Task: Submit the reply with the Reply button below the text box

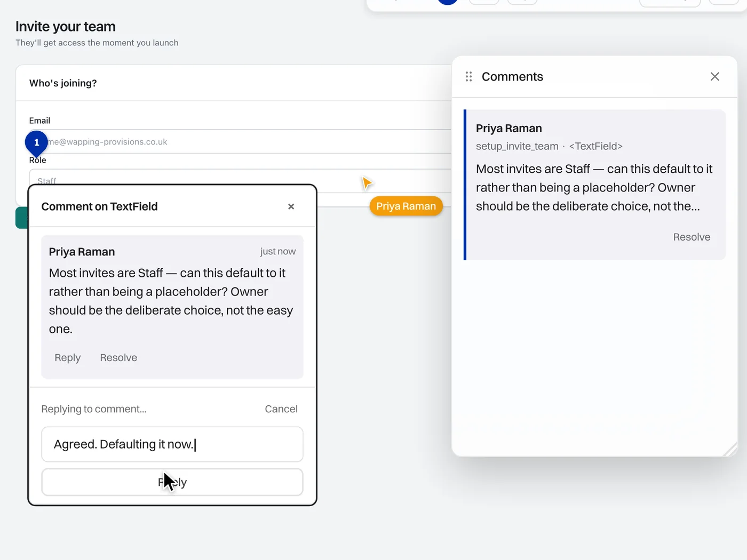Action: [x=172, y=482]
